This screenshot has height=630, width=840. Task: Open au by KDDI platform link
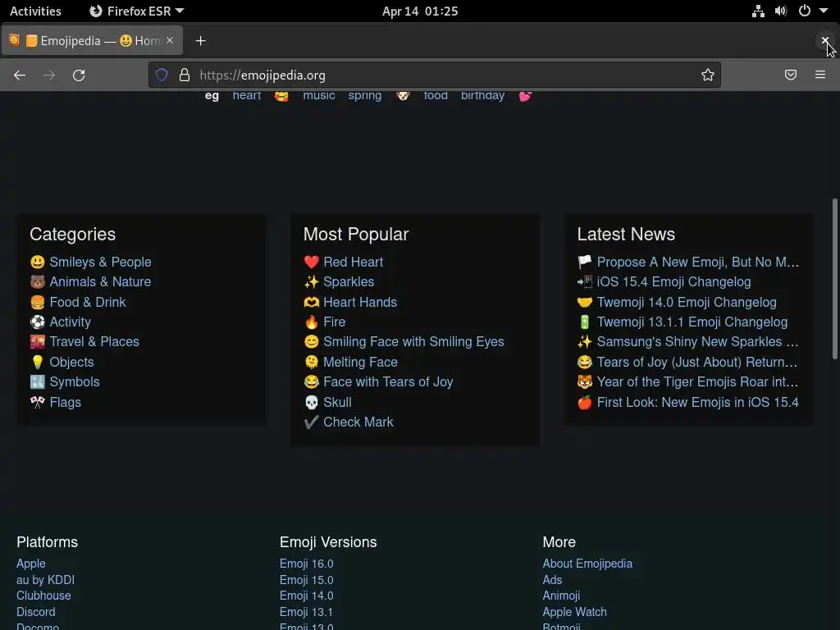tap(46, 580)
